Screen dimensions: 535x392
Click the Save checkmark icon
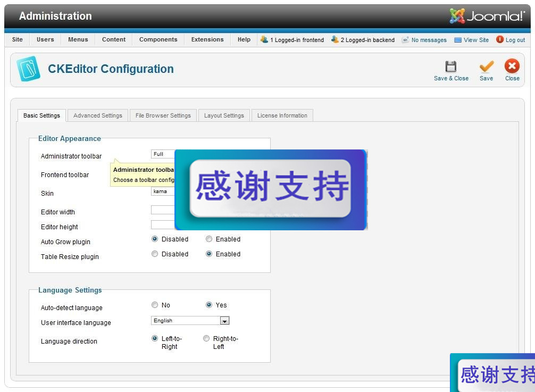[486, 66]
